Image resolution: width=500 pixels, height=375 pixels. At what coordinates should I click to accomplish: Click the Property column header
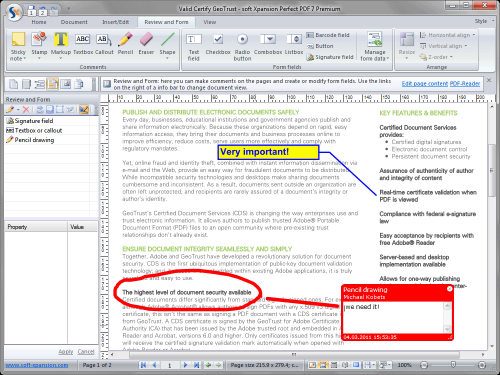36,227
